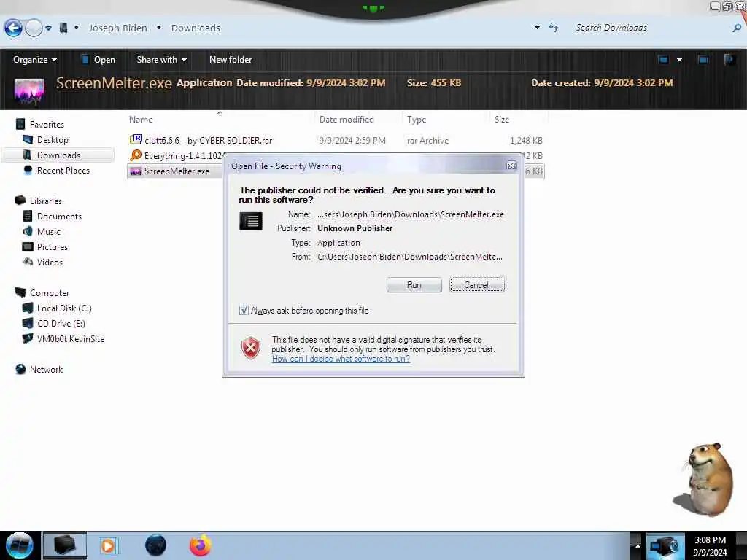Screen dimensions: 747x560
Task: Select Local Disk (C:)
Action: (64, 308)
